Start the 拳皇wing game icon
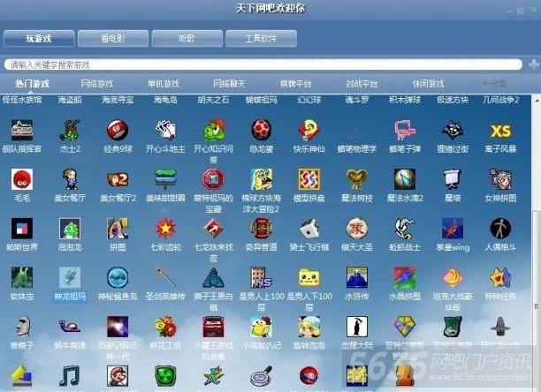 [x=453, y=228]
